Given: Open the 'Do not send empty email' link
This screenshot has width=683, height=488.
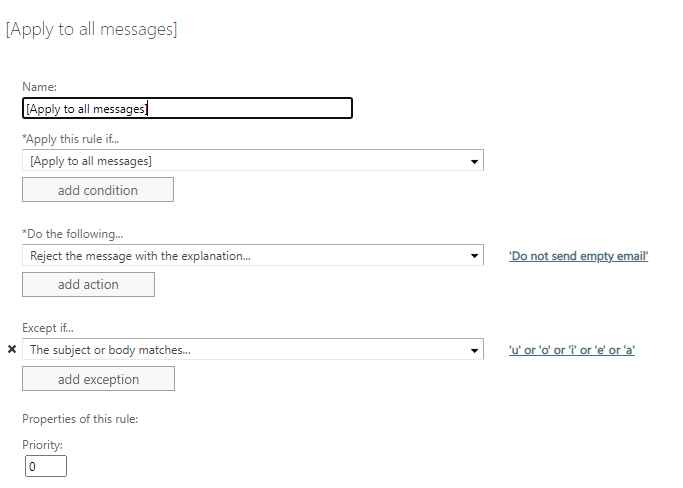Looking at the screenshot, I should pos(578,256).
